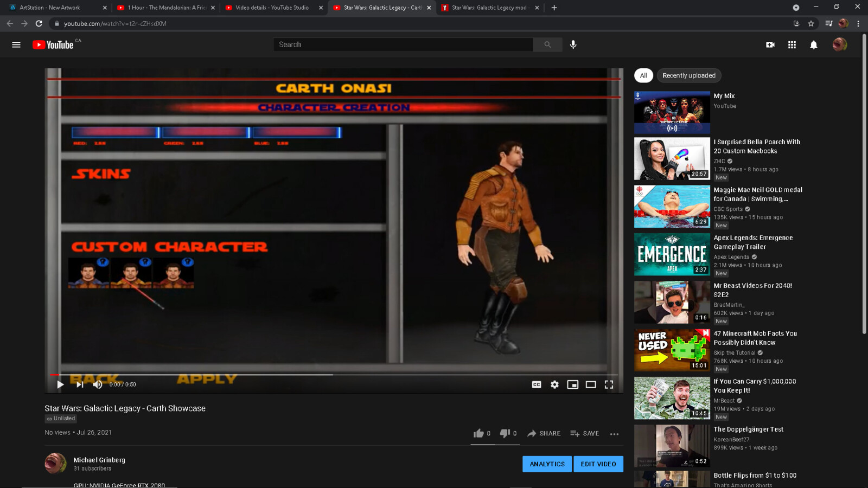Switch to the Mandalorian 1 Hour tab
The image size is (868, 488).
coord(166,8)
